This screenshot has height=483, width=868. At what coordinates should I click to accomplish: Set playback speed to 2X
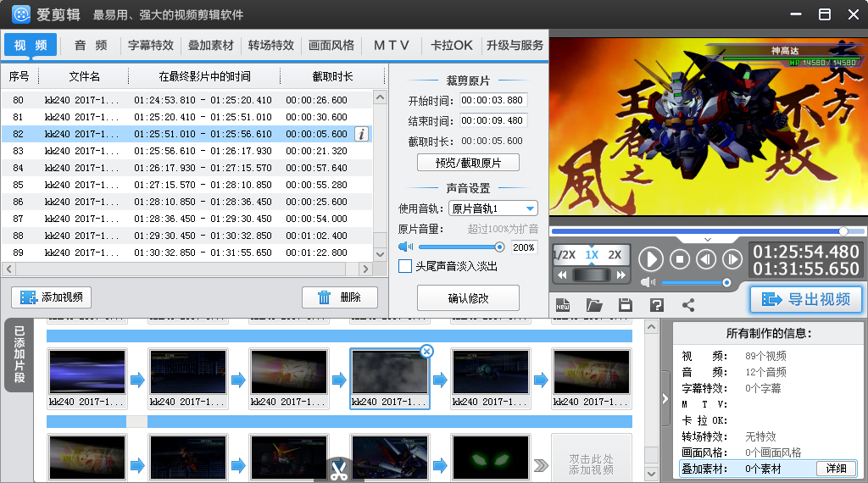[615, 254]
